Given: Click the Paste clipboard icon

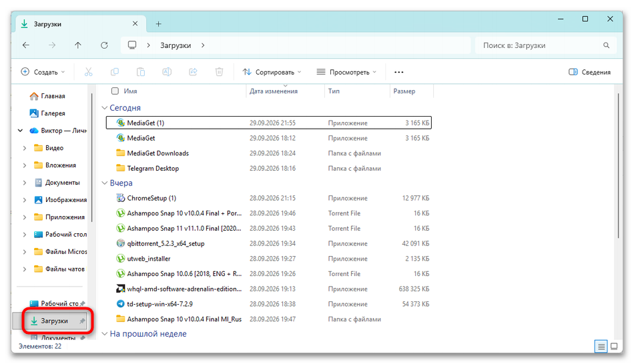Looking at the screenshot, I should [x=141, y=72].
